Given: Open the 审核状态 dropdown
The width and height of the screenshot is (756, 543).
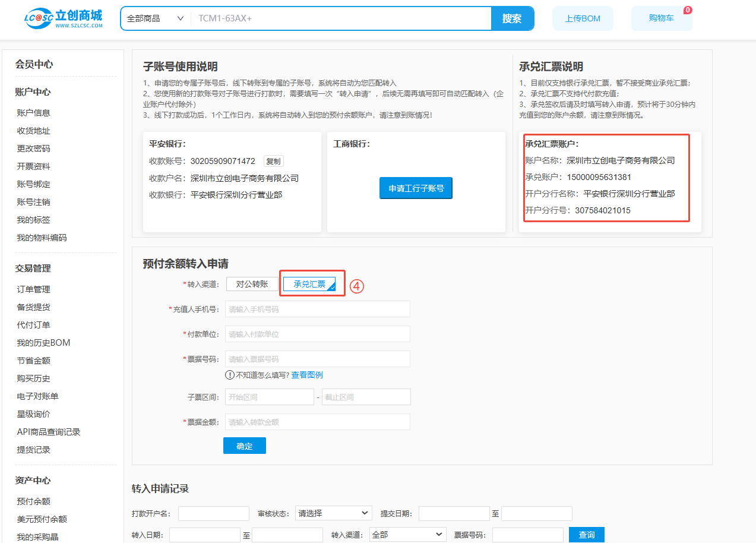Looking at the screenshot, I should click(333, 513).
